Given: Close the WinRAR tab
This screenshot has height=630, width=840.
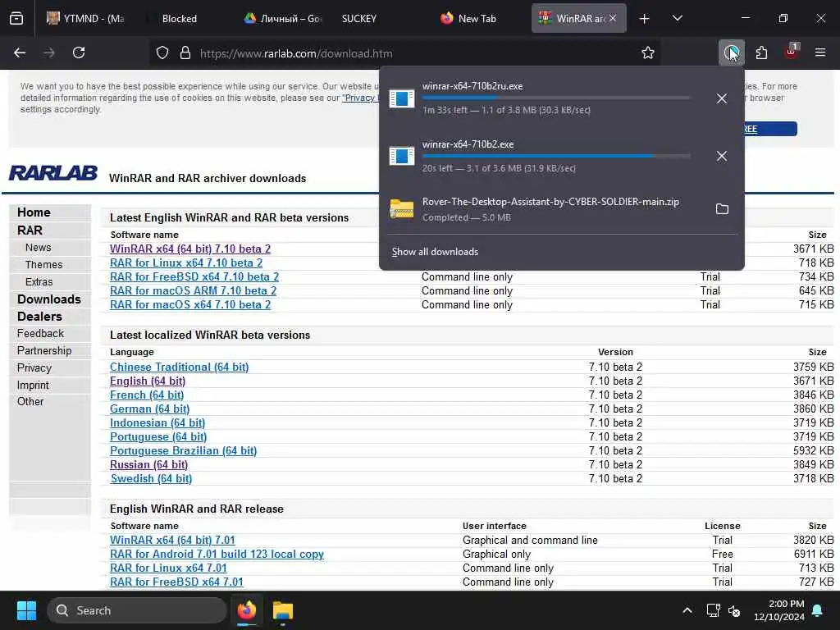Looking at the screenshot, I should tap(613, 18).
